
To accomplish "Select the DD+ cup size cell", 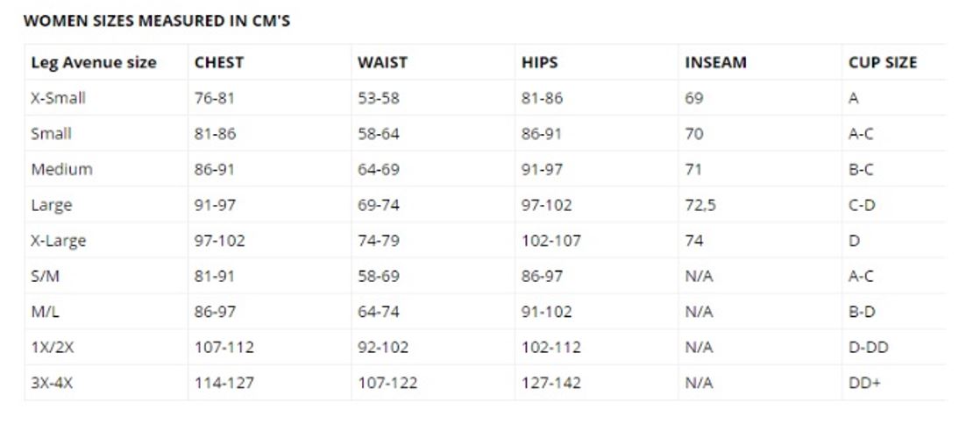I will [864, 383].
